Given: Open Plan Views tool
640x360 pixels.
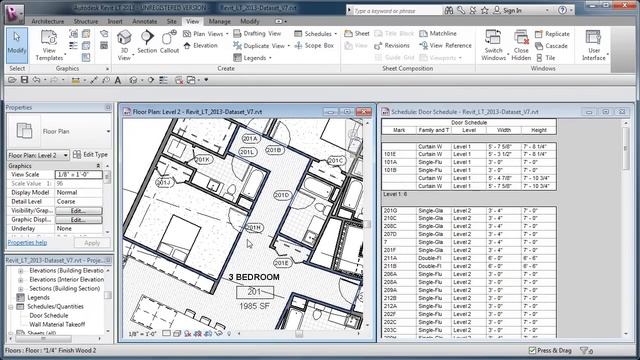Looking at the screenshot, I should [205, 34].
